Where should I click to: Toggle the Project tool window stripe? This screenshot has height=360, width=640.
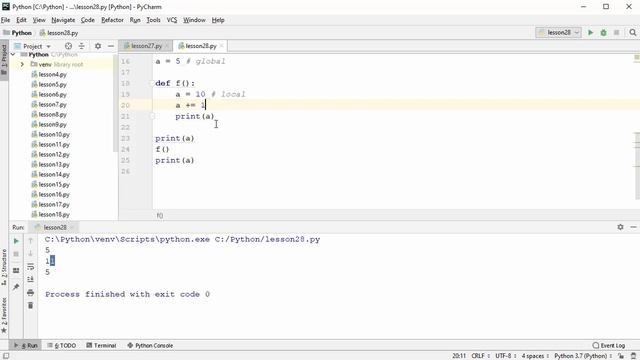[4, 59]
